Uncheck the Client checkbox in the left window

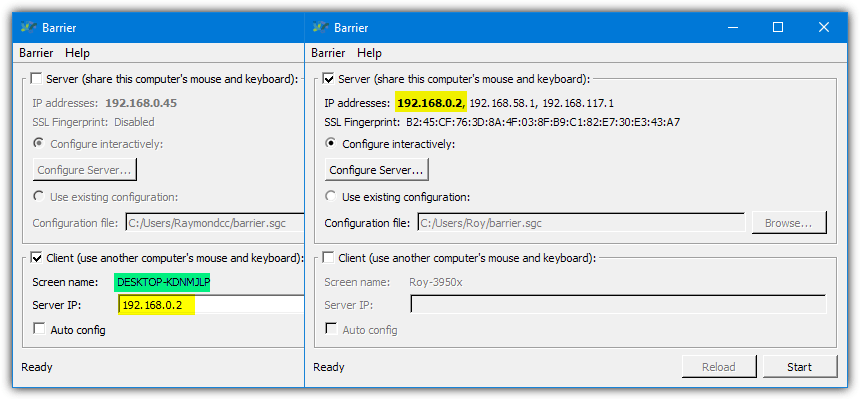click(x=36, y=257)
